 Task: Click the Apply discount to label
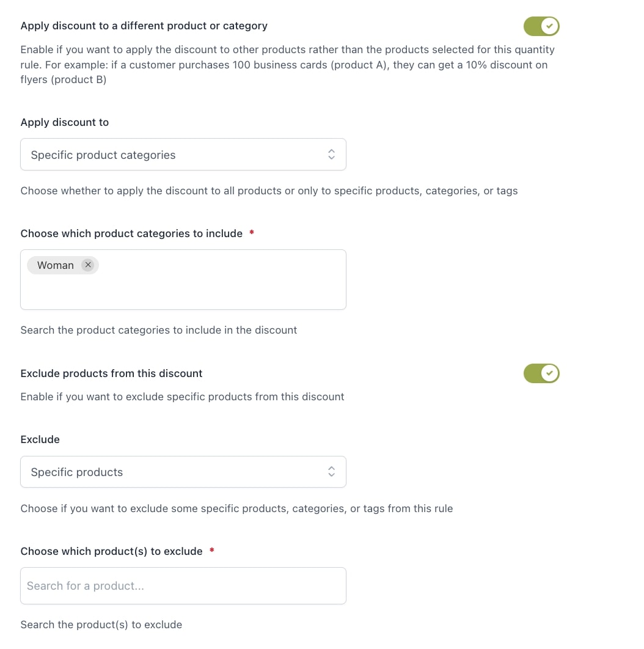click(65, 122)
